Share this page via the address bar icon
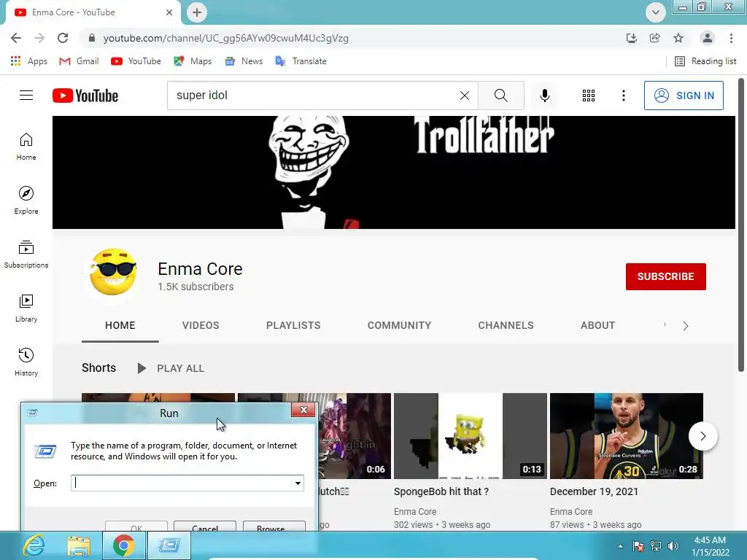 pyautogui.click(x=655, y=38)
